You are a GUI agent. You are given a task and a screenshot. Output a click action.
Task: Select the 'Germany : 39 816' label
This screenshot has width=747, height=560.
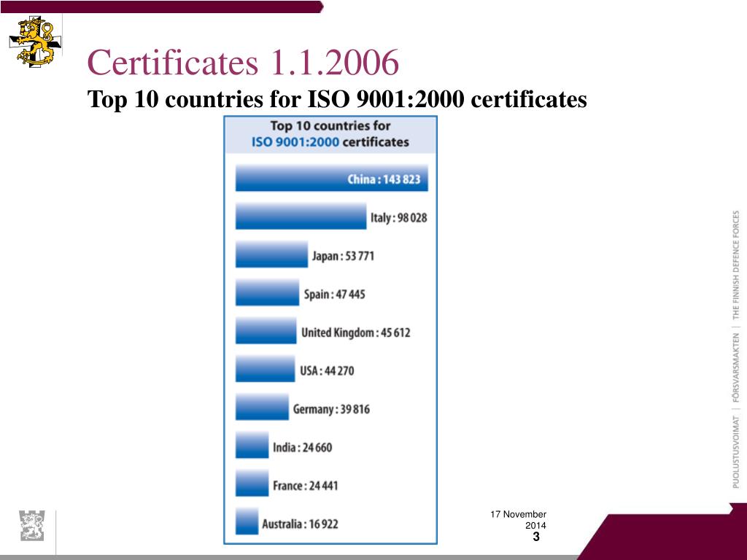click(331, 409)
